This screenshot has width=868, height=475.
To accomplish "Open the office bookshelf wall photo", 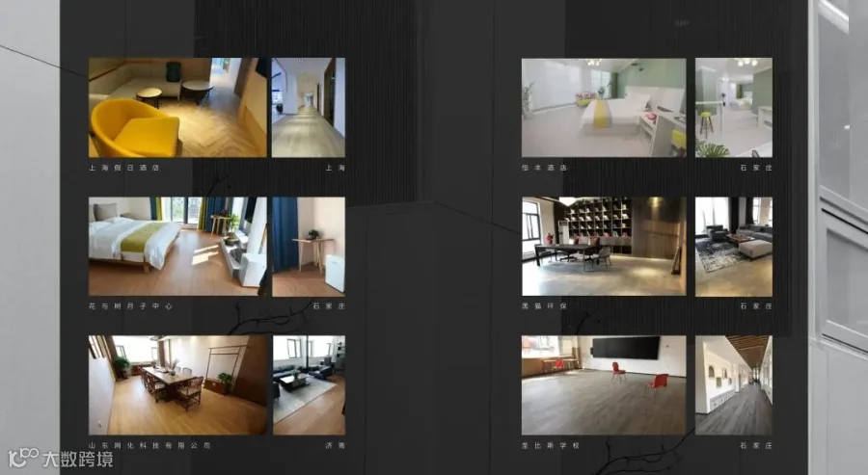I will (x=604, y=246).
